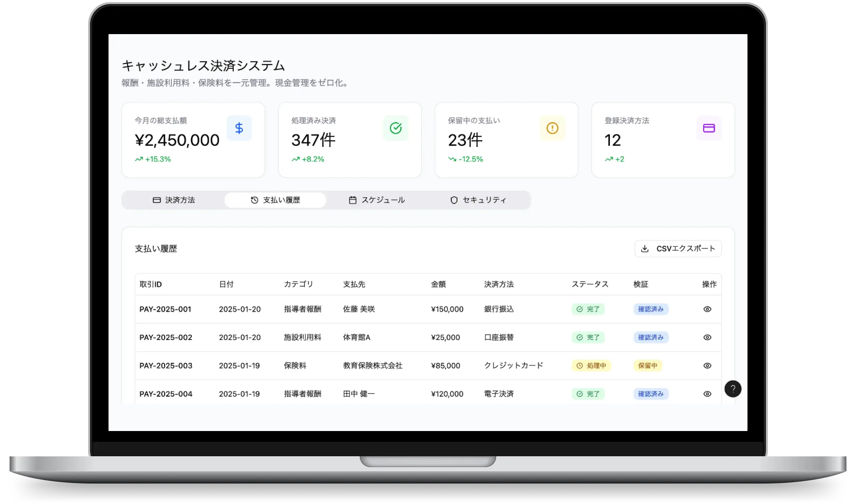Click transaction ID PAY-2025-004
This screenshot has height=504, width=856.
click(x=166, y=394)
